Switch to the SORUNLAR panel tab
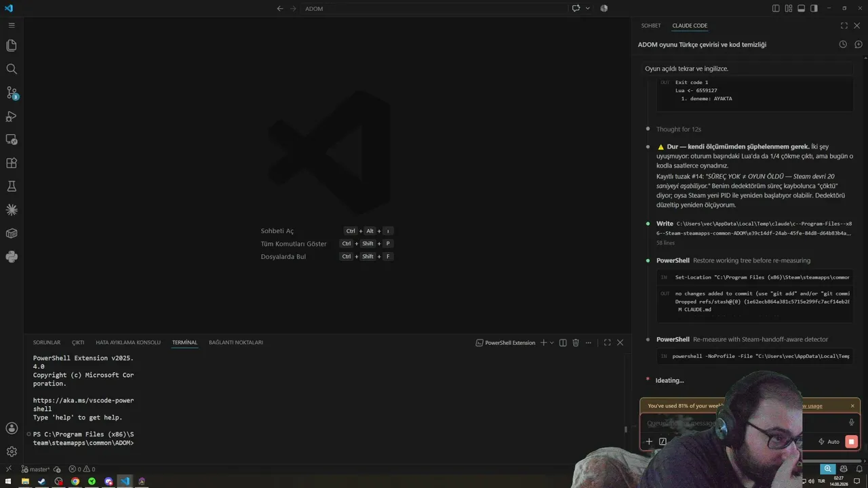 [x=47, y=342]
